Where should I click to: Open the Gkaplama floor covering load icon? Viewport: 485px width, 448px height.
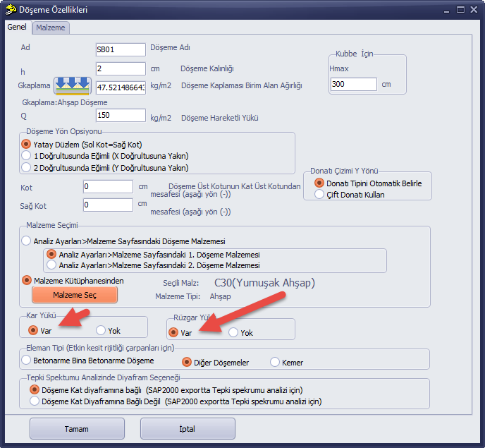tap(73, 86)
